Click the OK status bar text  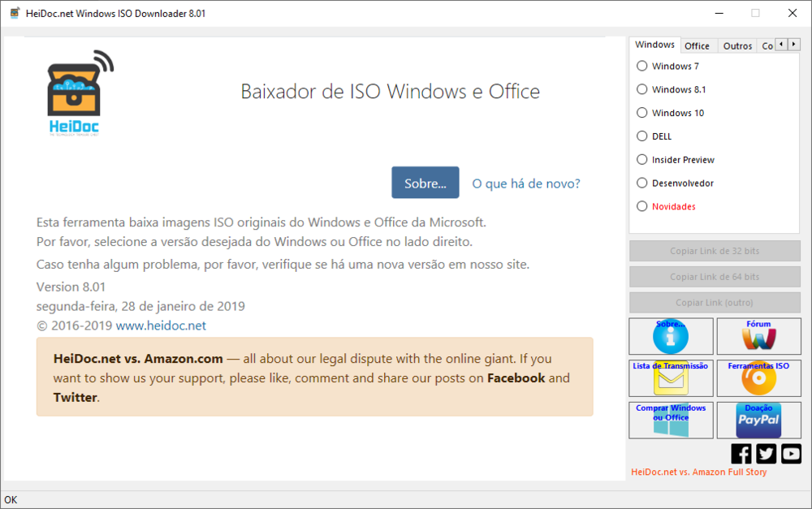tap(11, 500)
